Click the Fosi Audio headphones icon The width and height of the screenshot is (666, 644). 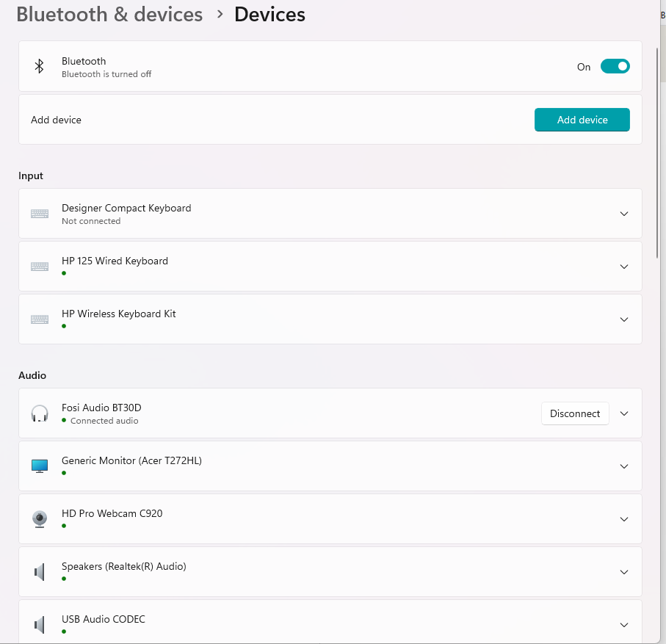tap(40, 413)
